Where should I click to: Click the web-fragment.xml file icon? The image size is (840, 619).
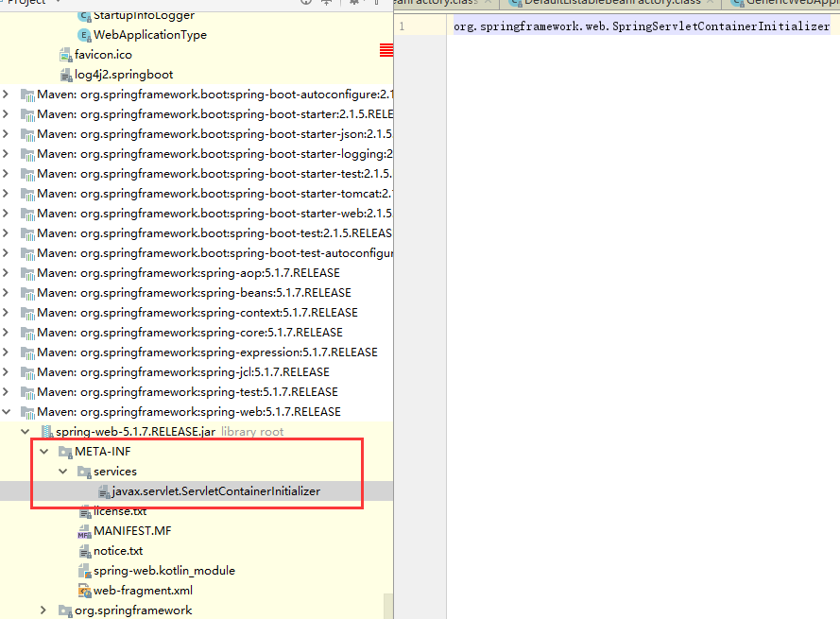[85, 592]
